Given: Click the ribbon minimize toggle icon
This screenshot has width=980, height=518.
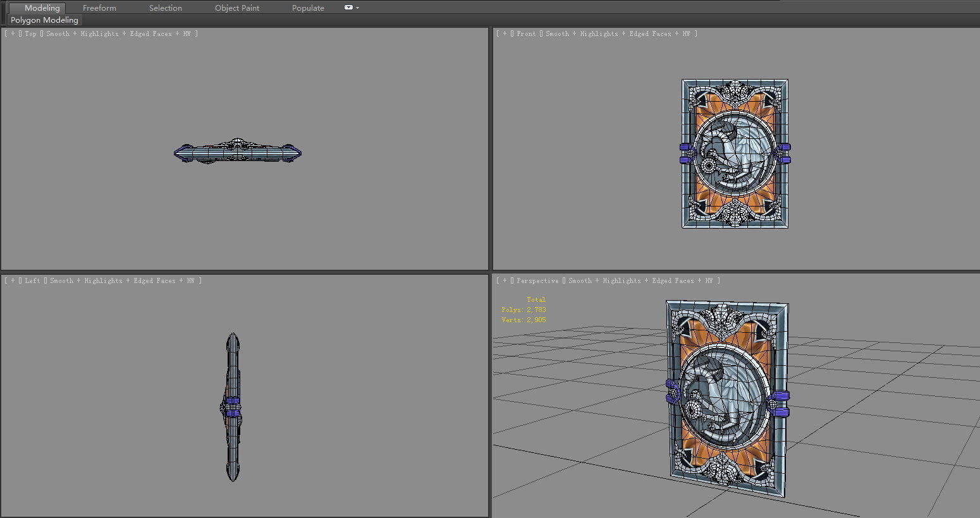Looking at the screenshot, I should pyautogui.click(x=348, y=8).
